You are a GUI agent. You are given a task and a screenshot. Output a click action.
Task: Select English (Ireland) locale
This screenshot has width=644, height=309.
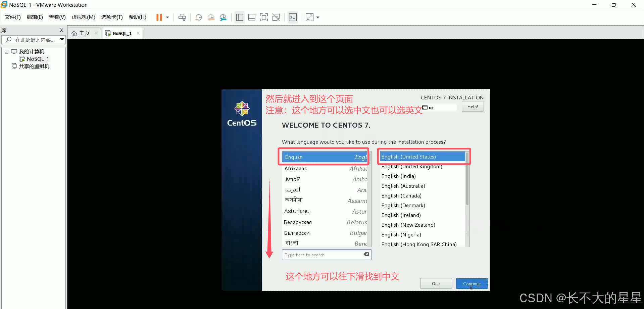(423, 215)
